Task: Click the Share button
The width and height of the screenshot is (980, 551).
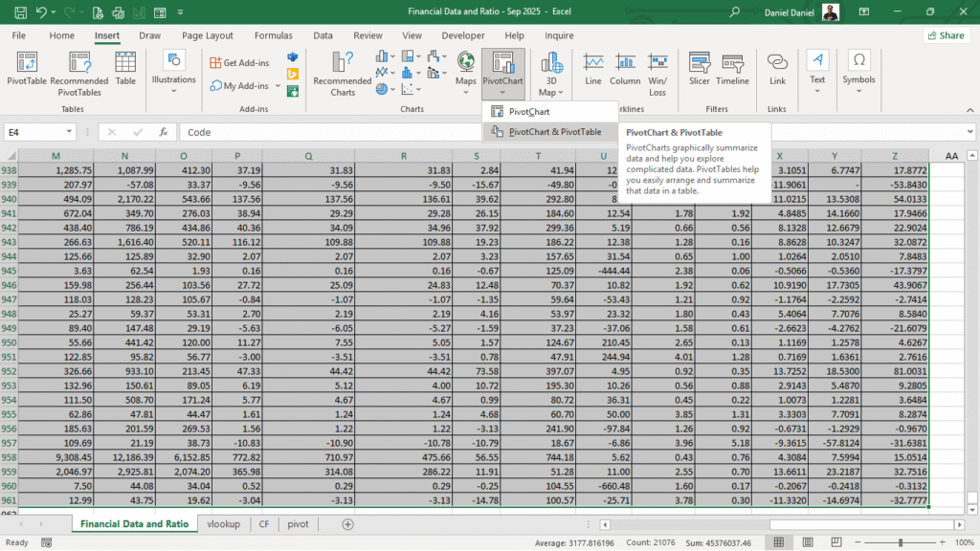Action: pos(946,35)
